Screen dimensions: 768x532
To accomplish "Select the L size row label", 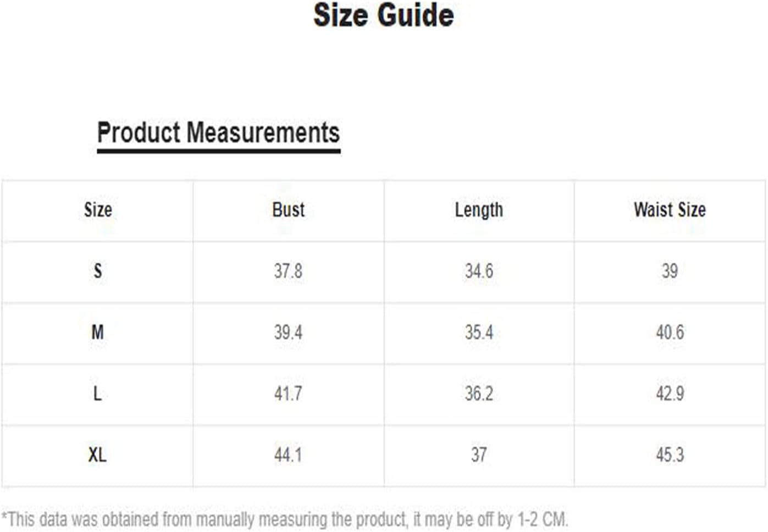I will click(x=97, y=394).
